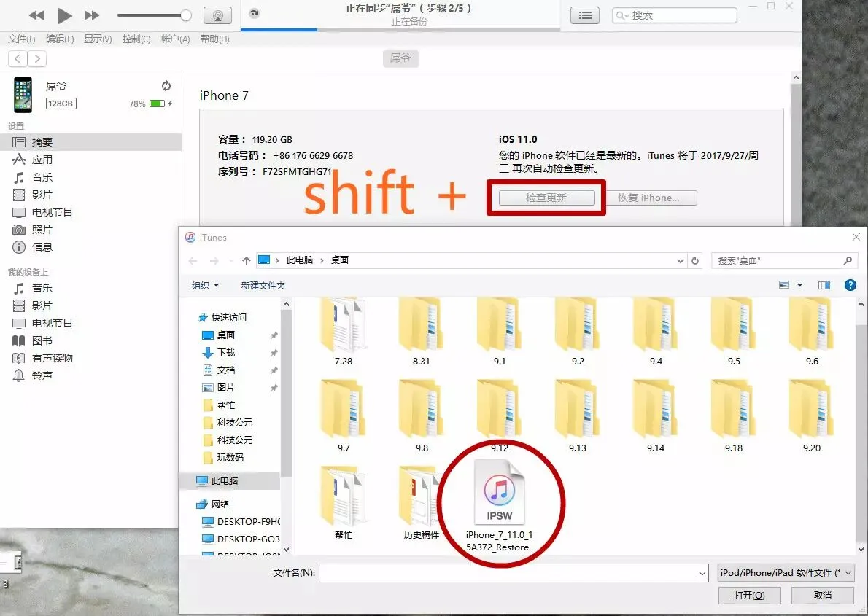Screen dimensions: 868x616
Task: Open the iPod/iPhone/iPad file type dropdown
Action: click(x=786, y=573)
